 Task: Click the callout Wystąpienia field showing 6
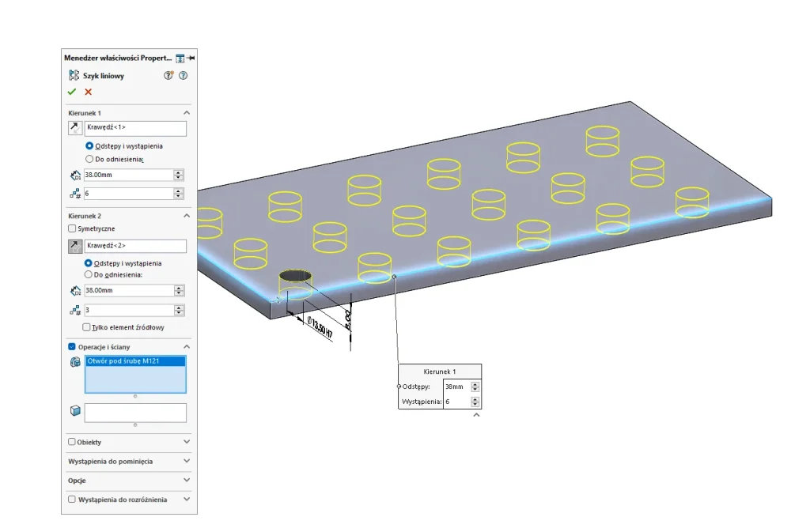click(457, 402)
